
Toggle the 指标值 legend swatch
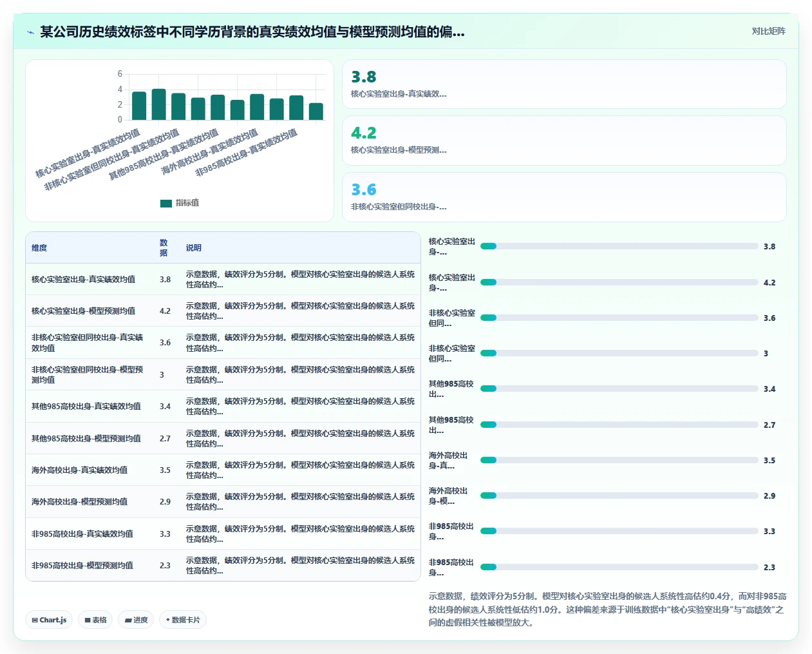[x=166, y=203]
